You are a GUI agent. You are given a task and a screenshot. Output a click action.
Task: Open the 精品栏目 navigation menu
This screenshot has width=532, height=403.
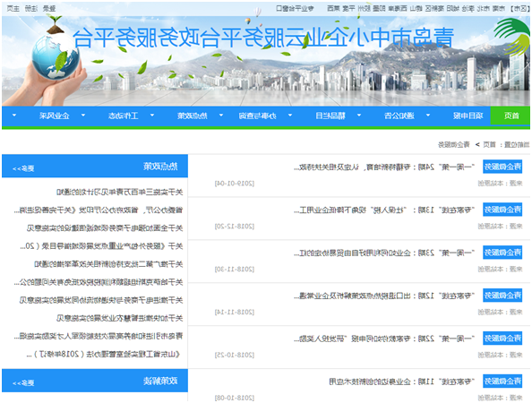[x=330, y=116]
